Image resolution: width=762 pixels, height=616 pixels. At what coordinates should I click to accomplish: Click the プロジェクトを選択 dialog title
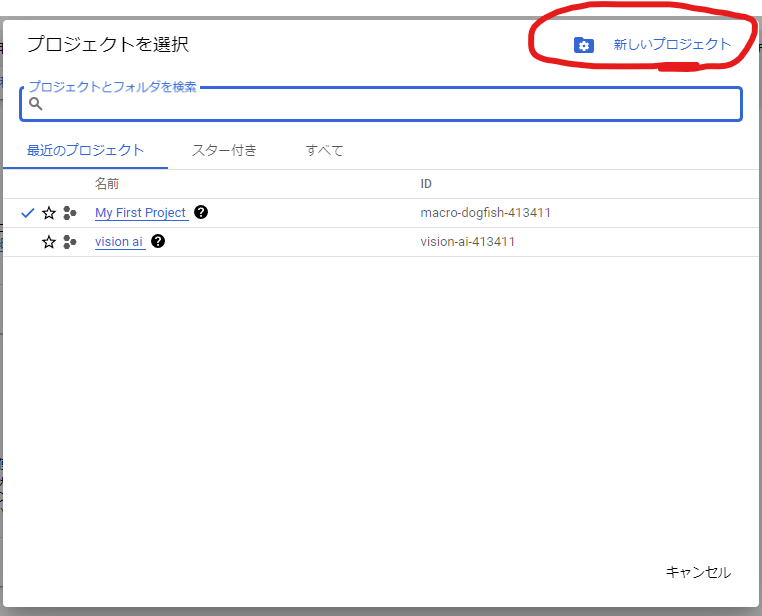pyautogui.click(x=108, y=44)
